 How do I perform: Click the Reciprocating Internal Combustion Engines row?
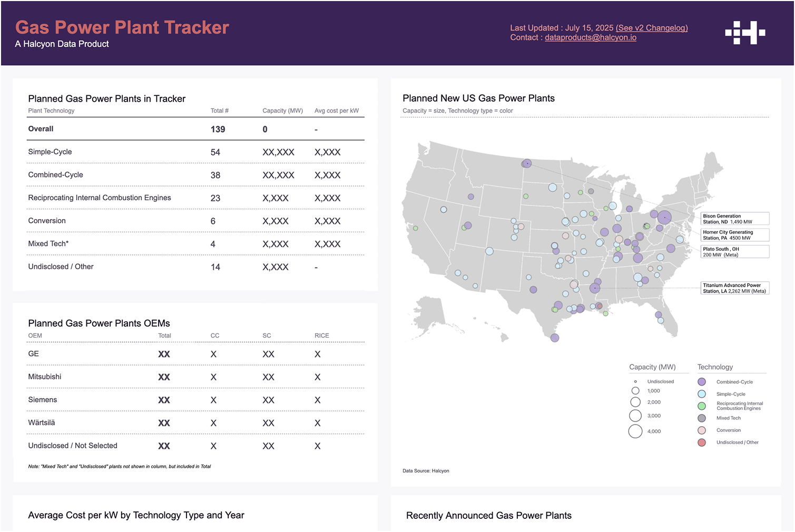(x=195, y=198)
